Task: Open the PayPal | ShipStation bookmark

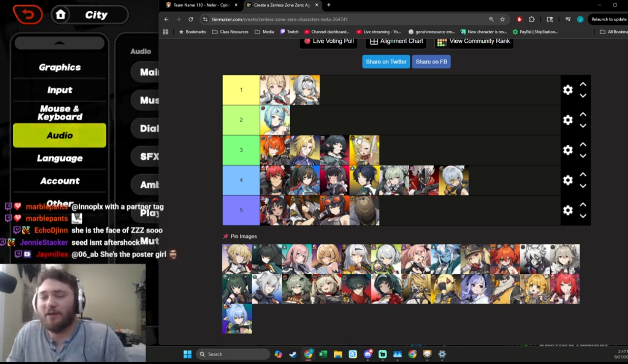Action: pyautogui.click(x=535, y=32)
